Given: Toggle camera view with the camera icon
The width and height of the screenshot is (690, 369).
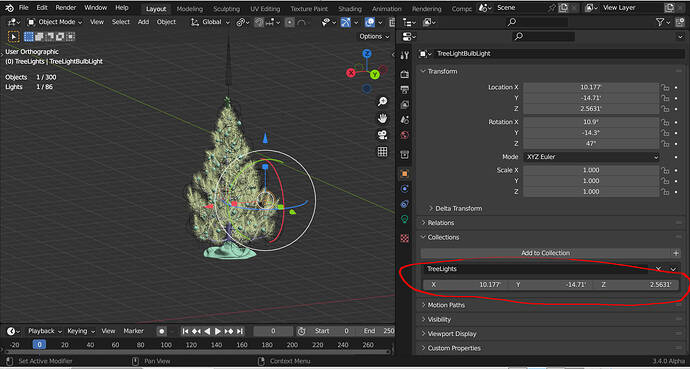Looking at the screenshot, I should pyautogui.click(x=382, y=135).
